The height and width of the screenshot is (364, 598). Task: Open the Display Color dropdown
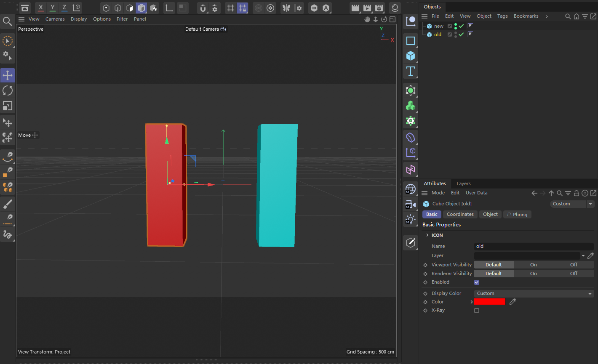point(534,293)
